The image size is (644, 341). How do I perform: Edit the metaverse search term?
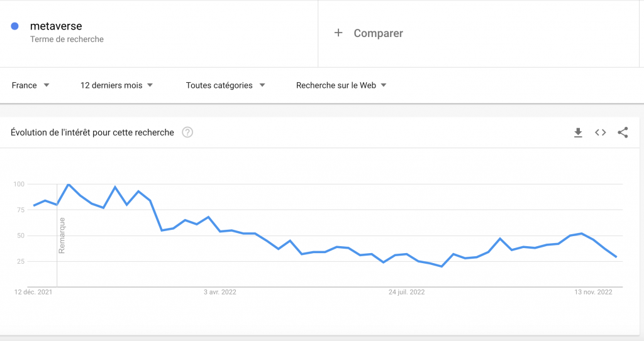[56, 26]
